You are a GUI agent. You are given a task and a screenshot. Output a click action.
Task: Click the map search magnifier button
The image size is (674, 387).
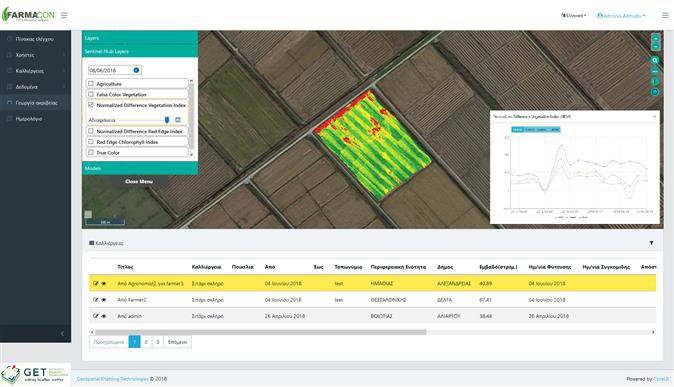(655, 61)
